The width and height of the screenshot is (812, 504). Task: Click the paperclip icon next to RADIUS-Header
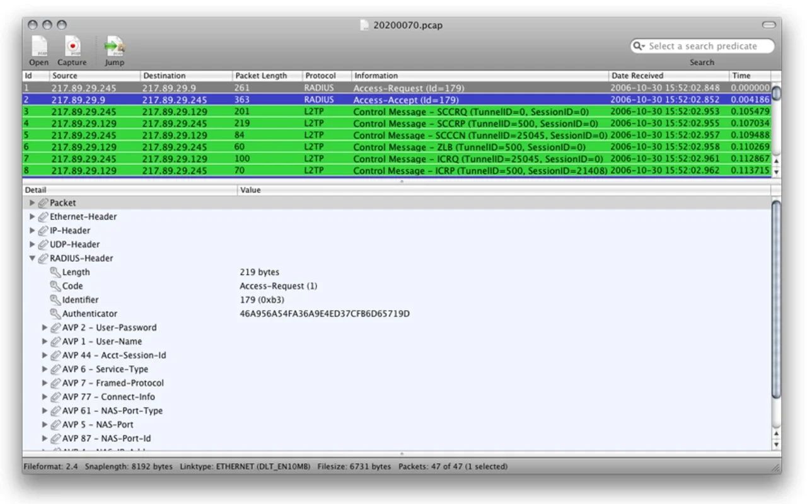click(x=43, y=258)
